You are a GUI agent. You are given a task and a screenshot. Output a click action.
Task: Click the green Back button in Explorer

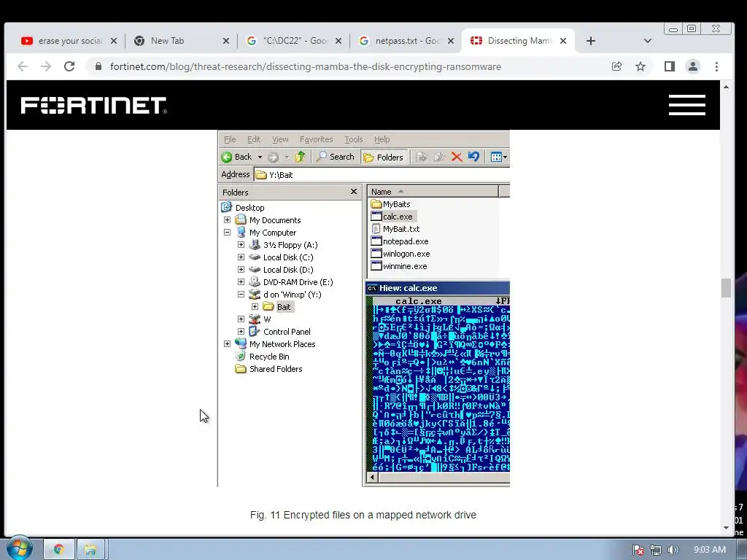tap(236, 157)
